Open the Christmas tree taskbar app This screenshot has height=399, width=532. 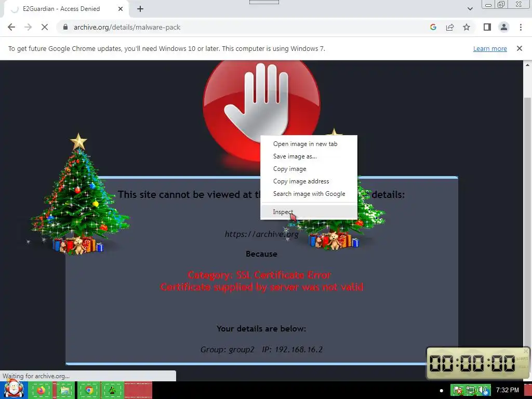(x=112, y=390)
